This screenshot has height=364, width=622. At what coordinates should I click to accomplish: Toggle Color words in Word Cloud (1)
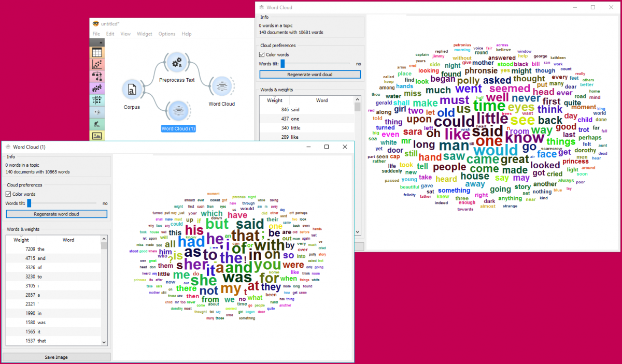tap(8, 194)
